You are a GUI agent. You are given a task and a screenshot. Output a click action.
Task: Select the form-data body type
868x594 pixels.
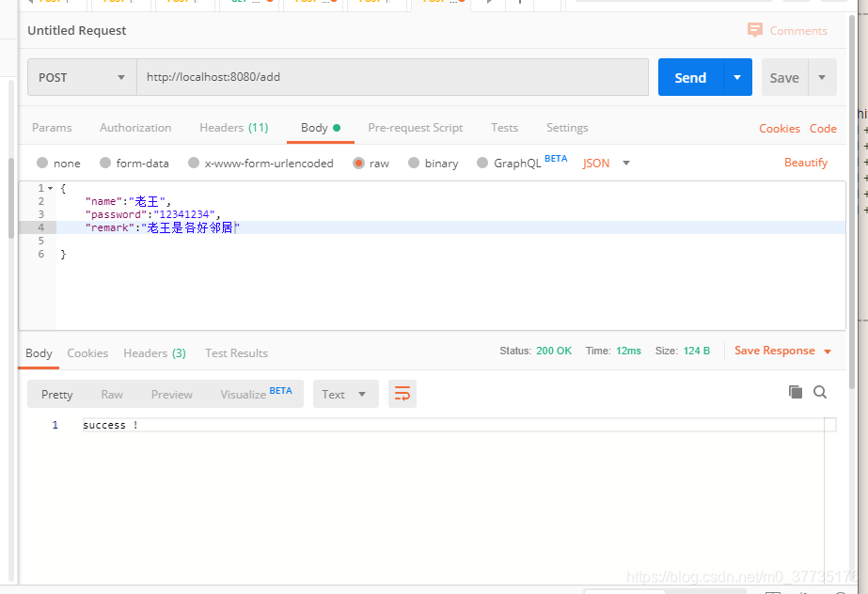(x=105, y=163)
